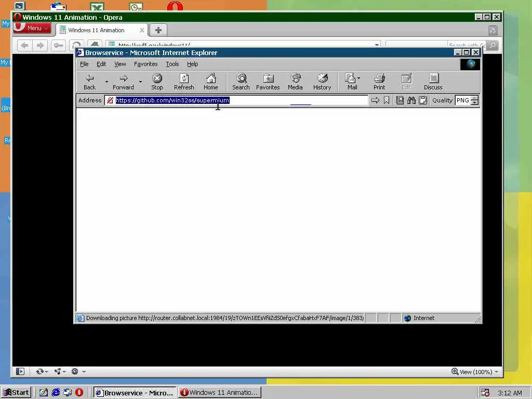532x399 pixels.
Task: Expand the Opera Turbo dropdown arrow
Action: coord(84,371)
